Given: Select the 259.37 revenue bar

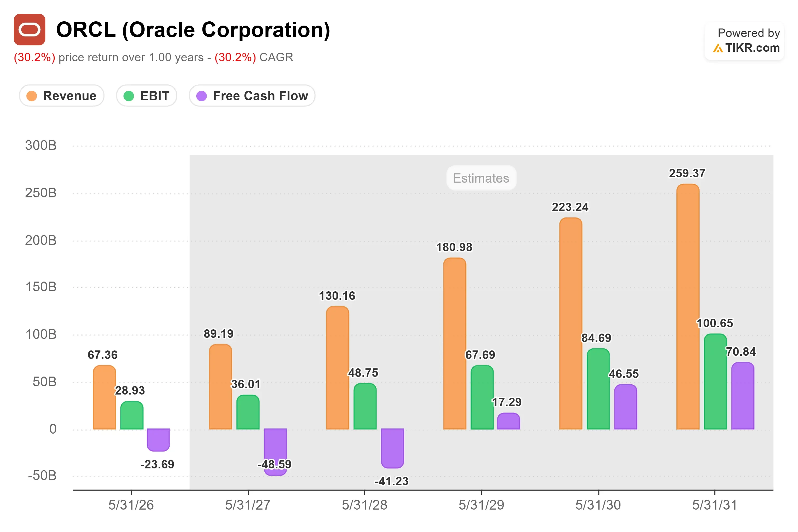Looking at the screenshot, I should (x=688, y=306).
